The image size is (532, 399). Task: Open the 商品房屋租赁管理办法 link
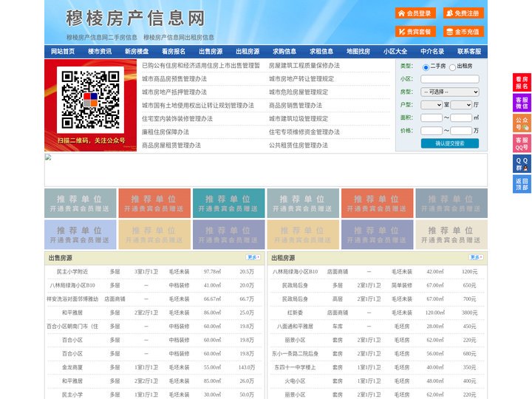coord(171,146)
